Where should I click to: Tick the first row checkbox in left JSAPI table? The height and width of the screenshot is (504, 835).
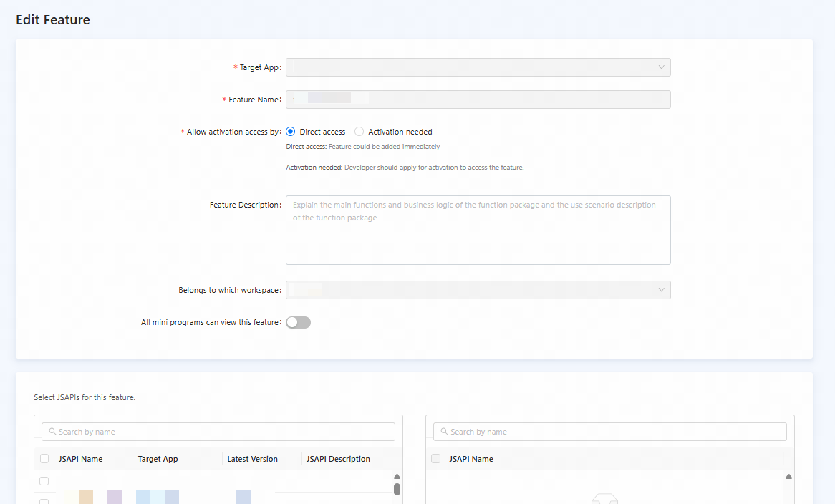tap(44, 481)
